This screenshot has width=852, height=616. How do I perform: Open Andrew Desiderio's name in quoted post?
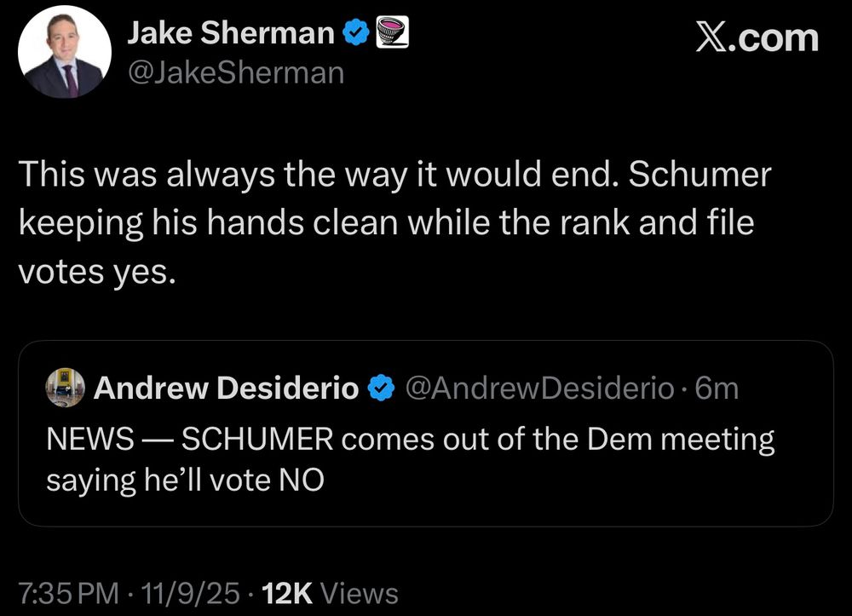point(226,389)
